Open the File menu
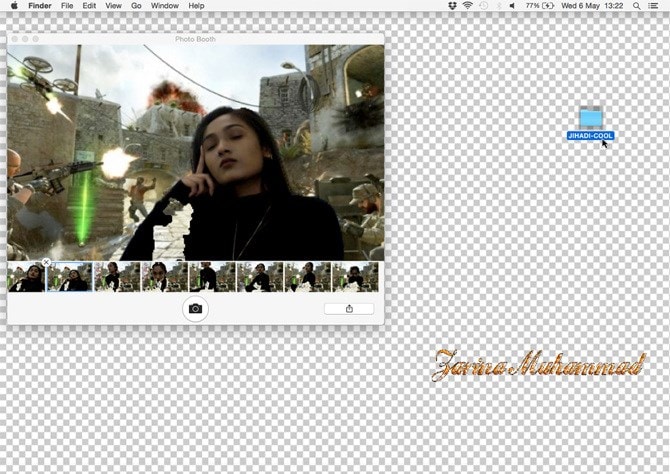 (x=67, y=6)
